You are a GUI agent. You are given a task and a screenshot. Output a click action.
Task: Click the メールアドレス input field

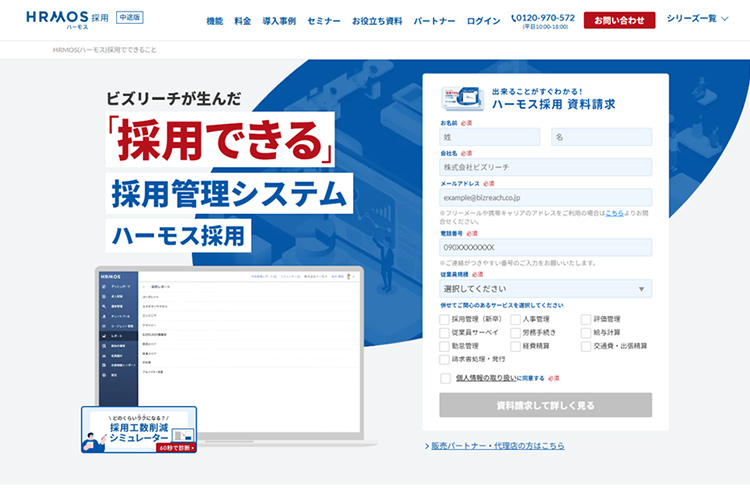point(546,197)
